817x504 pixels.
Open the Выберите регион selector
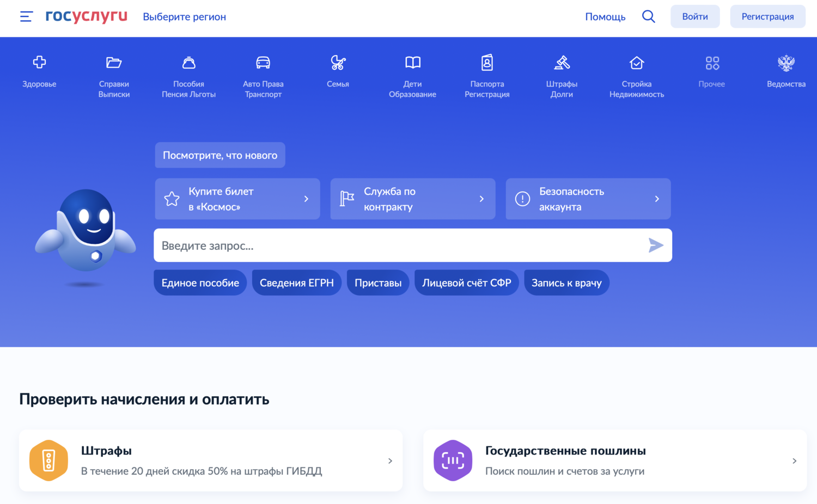(x=184, y=16)
